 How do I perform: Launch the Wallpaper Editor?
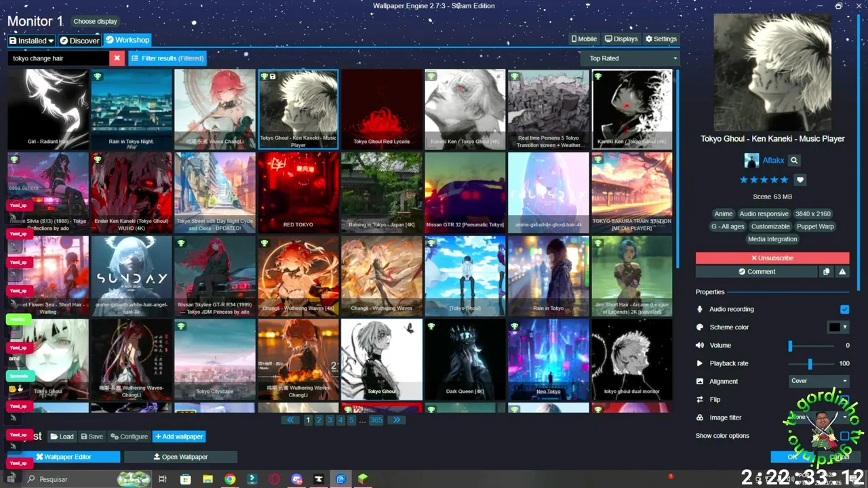pos(64,457)
